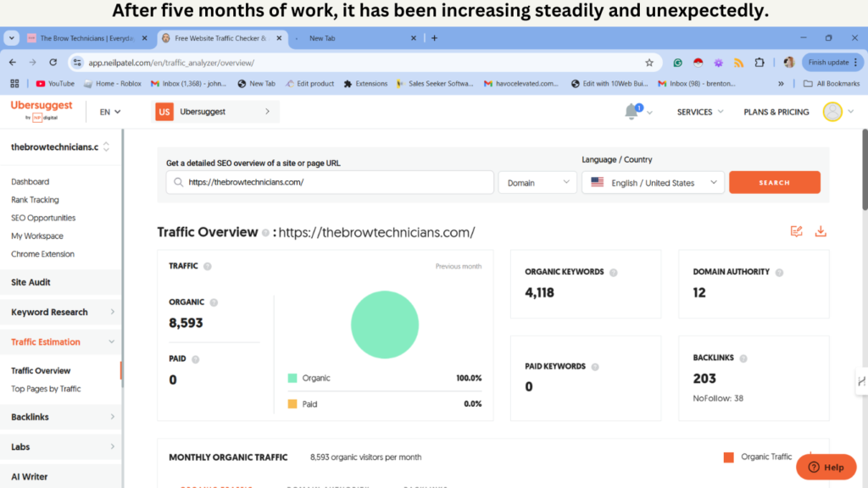Click the orange Organic Traffic legend swatch

pos(728,457)
